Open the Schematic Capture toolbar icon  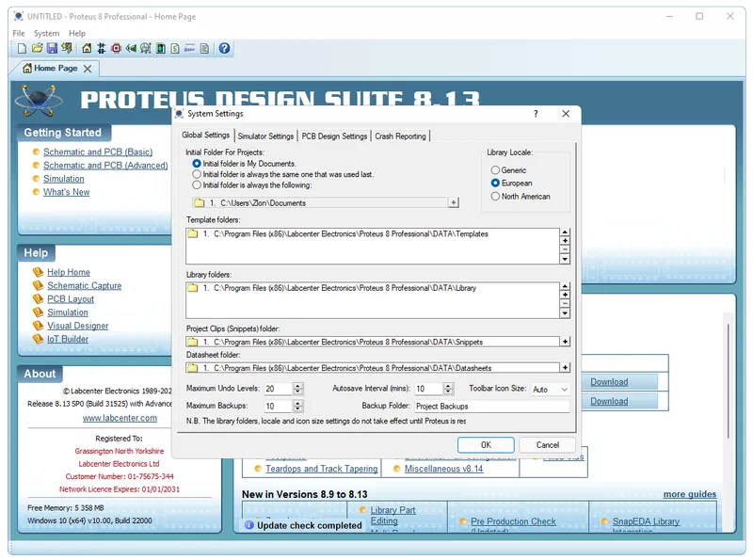click(x=101, y=48)
